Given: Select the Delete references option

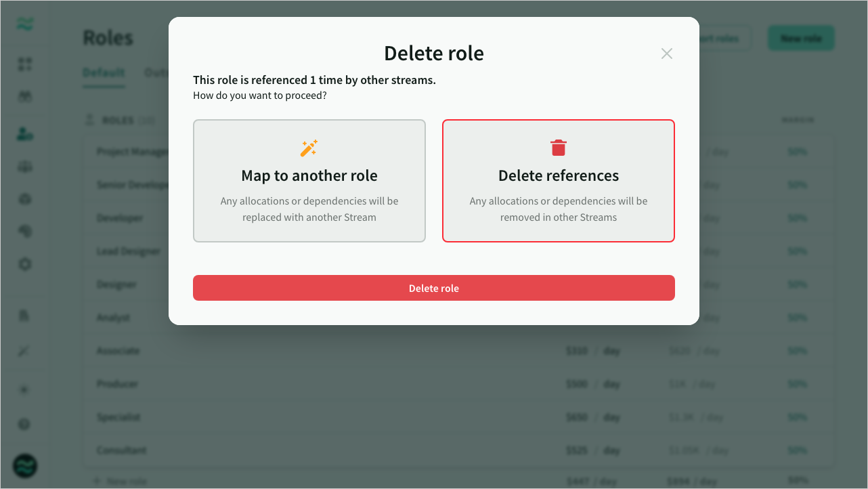Looking at the screenshot, I should coord(558,181).
